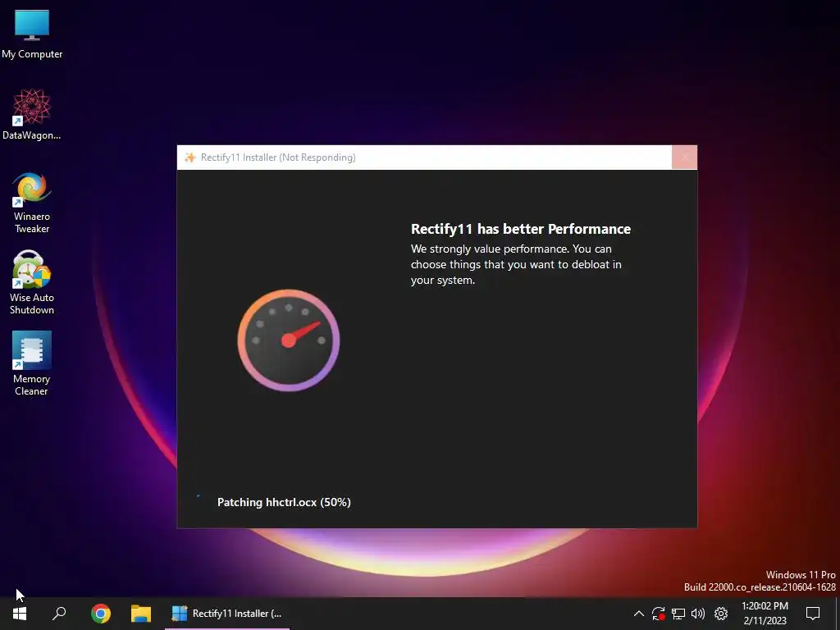The width and height of the screenshot is (840, 630).
Task: Select the DataWagon desktop shortcut
Action: (32, 115)
